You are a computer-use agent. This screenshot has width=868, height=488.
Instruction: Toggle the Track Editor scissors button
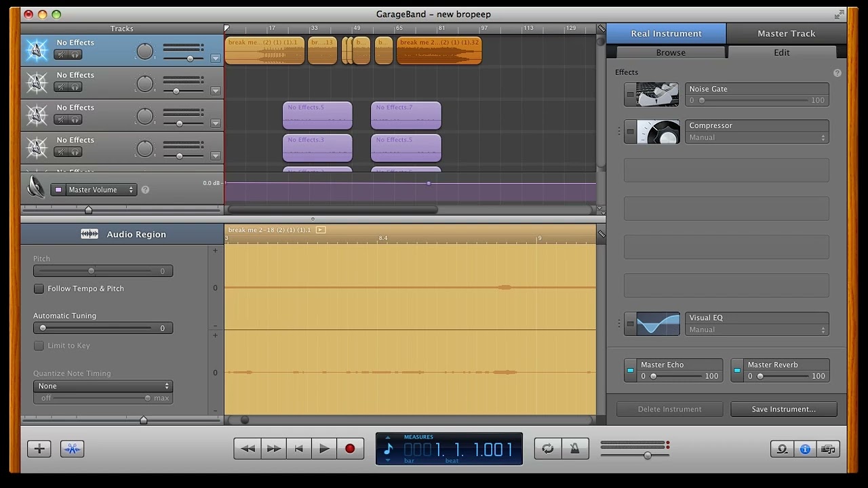coord(72,449)
